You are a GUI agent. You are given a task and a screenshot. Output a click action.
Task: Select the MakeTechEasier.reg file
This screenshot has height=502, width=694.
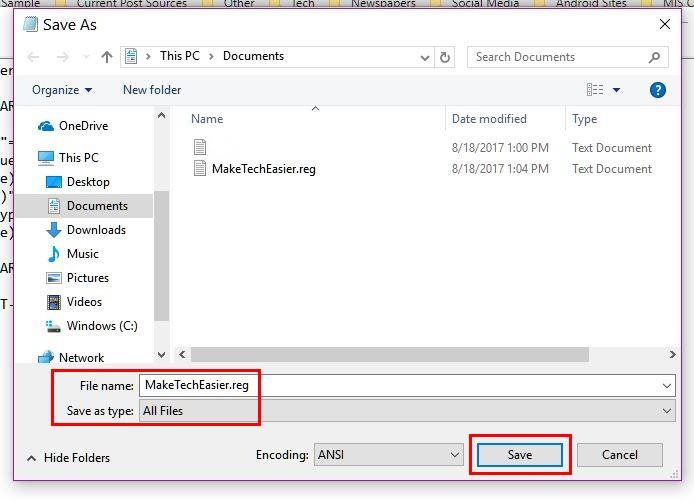(263, 169)
